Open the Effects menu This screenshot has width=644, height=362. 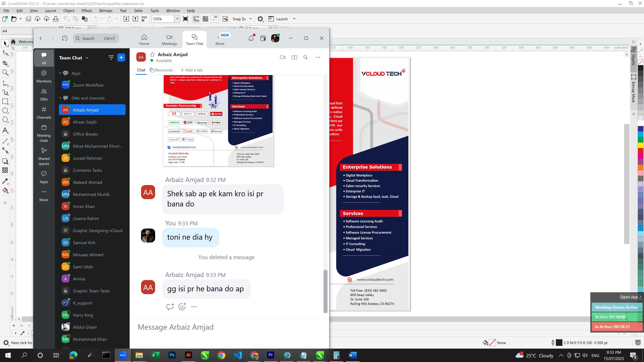pos(87,11)
